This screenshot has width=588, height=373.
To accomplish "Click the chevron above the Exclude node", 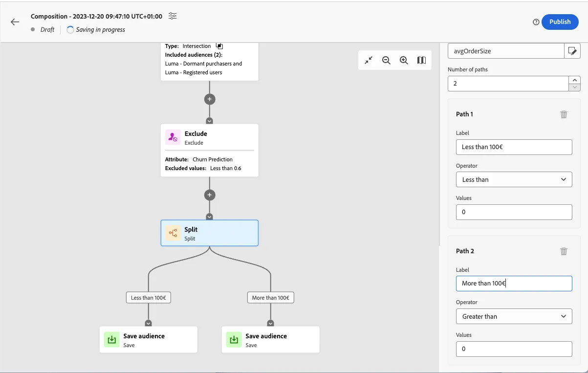I will (x=209, y=121).
